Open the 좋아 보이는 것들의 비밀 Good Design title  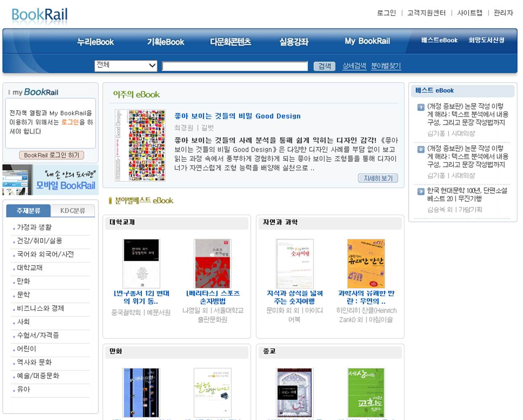(237, 116)
